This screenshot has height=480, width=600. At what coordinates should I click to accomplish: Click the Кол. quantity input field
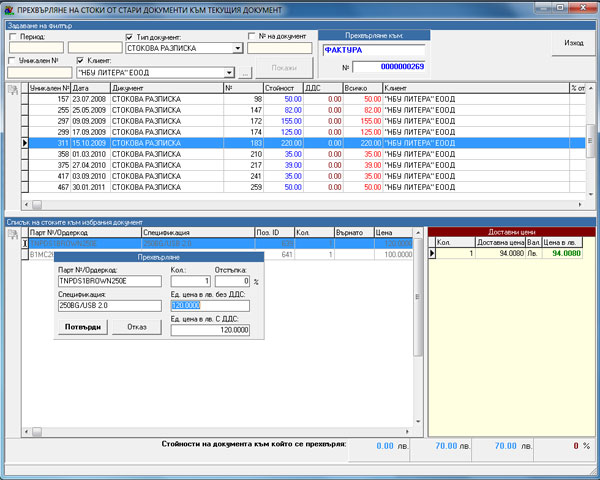(192, 281)
